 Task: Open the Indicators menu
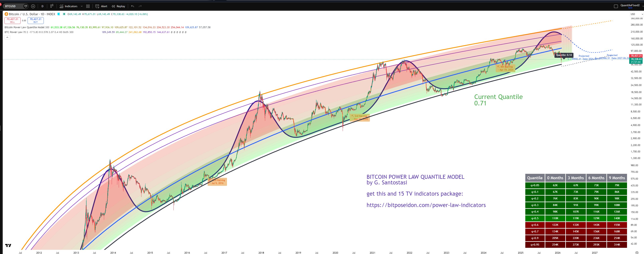click(x=71, y=6)
